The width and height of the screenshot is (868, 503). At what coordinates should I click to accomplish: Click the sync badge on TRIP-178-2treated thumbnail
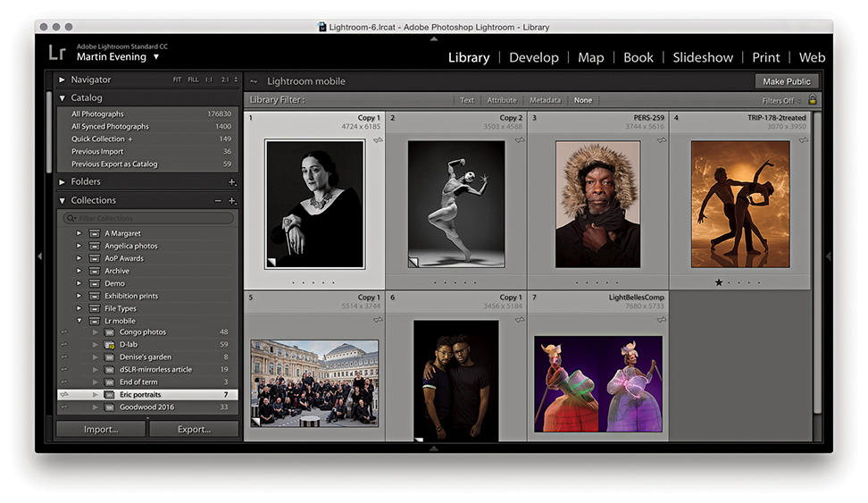click(803, 140)
